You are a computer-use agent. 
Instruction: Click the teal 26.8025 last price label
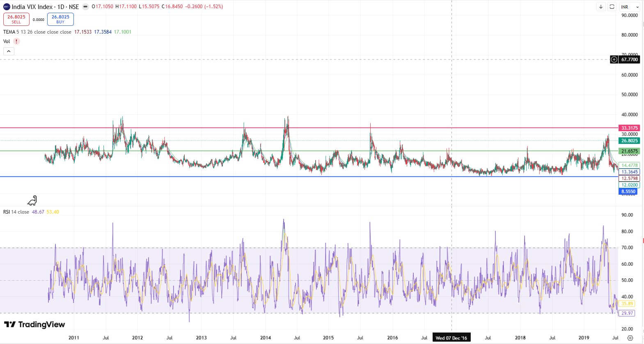pos(629,141)
